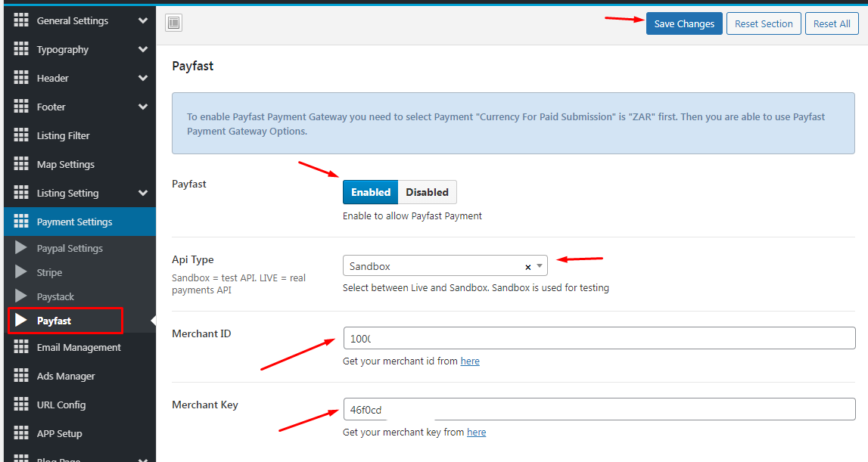Click the expand-all options icon in toolbar

pyautogui.click(x=174, y=23)
